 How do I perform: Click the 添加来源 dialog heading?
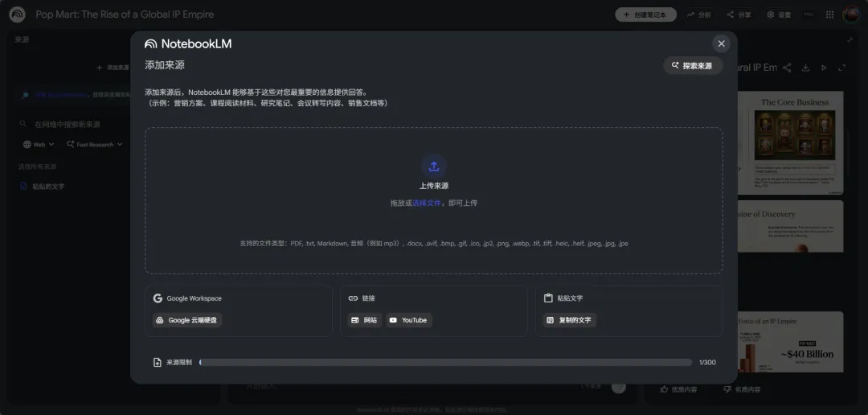[x=165, y=65]
